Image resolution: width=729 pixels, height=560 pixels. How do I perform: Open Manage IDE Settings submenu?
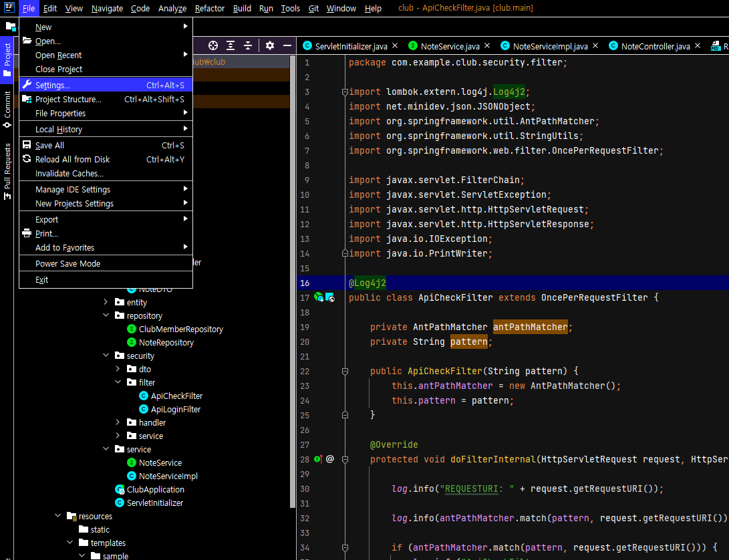tap(106, 189)
